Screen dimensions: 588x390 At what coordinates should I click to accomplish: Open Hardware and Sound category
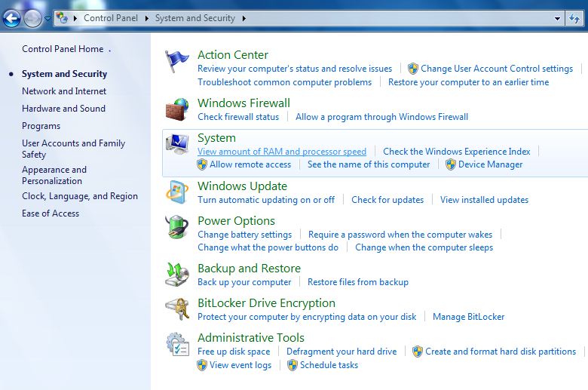tap(63, 109)
